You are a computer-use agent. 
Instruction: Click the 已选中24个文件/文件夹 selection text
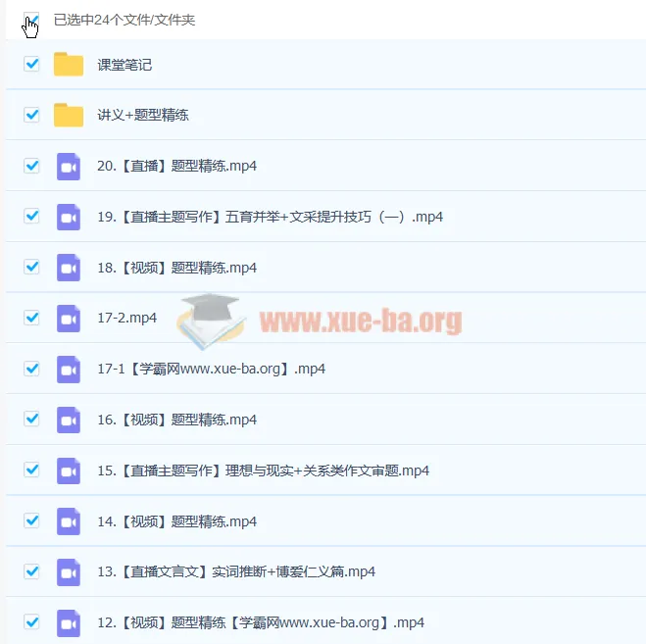(124, 21)
